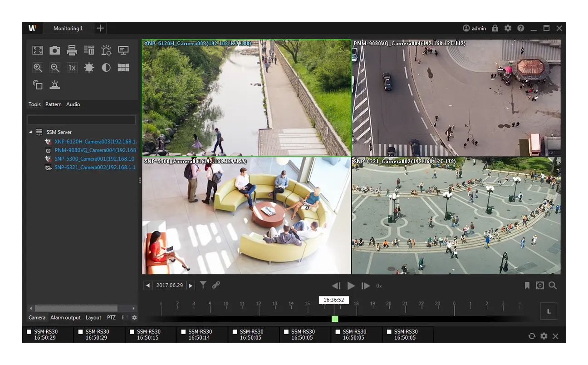
Task: Select SNP-6321_Camera002 in the tree
Action: coord(95,168)
